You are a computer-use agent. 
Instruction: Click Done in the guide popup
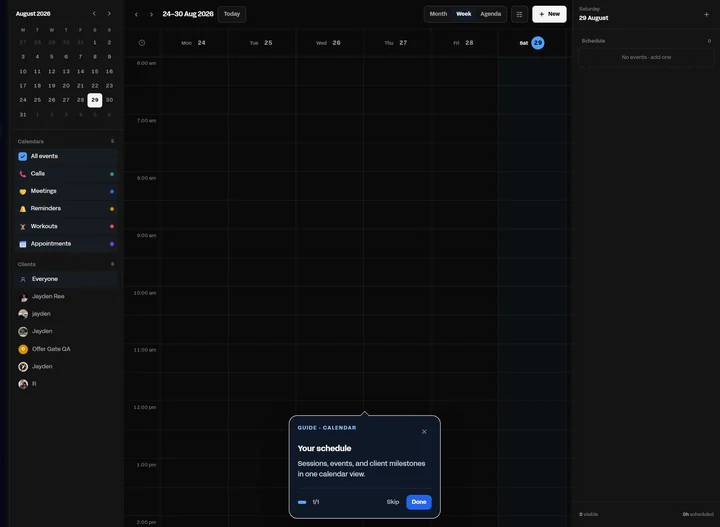coord(419,502)
